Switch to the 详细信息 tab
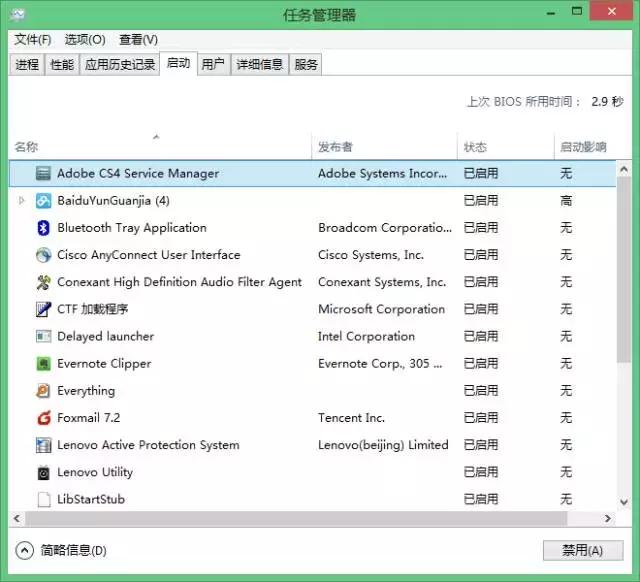 tap(260, 64)
